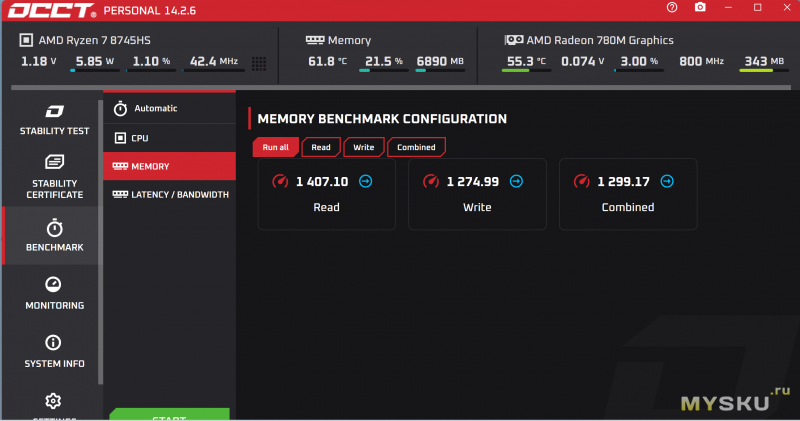The image size is (800, 421).
Task: Click the GPU memory 343 MB bar
Action: coord(764,70)
